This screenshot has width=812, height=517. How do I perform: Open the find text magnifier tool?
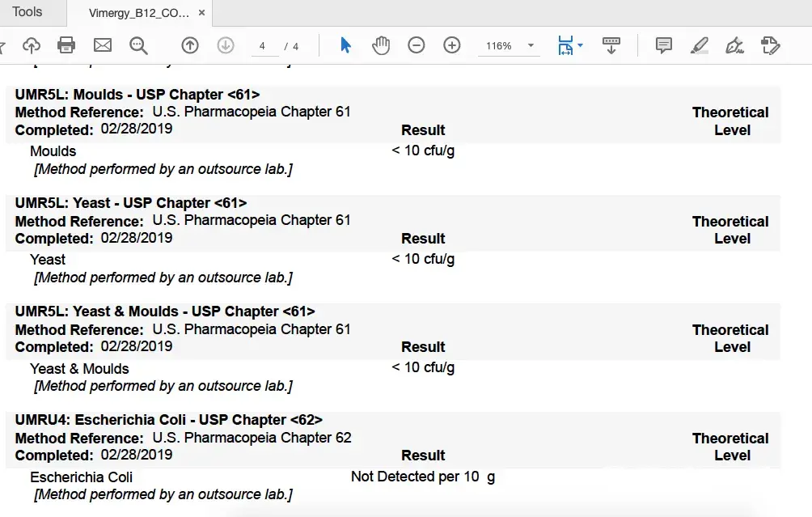pos(138,45)
